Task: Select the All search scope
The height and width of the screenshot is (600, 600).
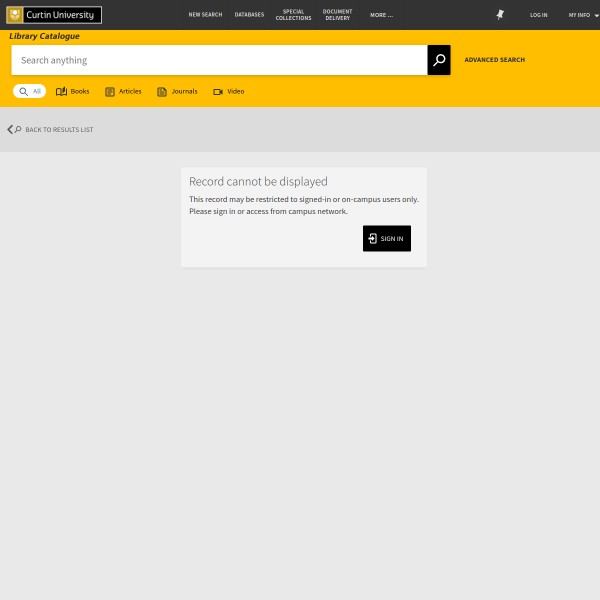Action: click(x=30, y=91)
